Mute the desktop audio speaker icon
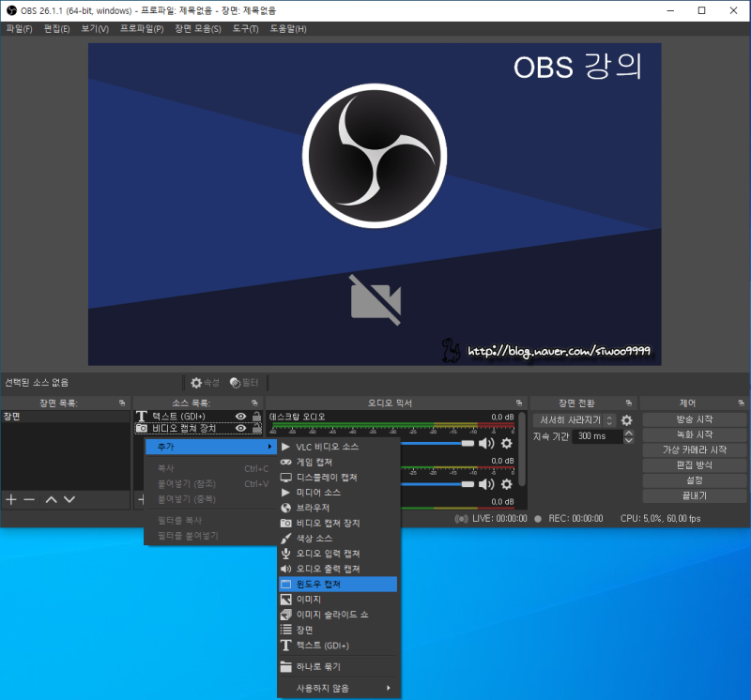Viewport: 751px width, 700px height. [x=486, y=444]
